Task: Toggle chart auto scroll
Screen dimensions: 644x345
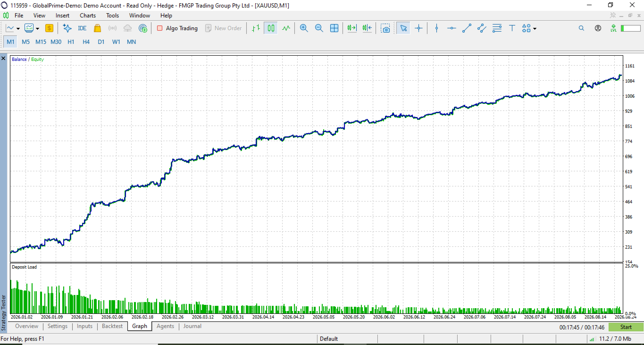Action: click(351, 28)
